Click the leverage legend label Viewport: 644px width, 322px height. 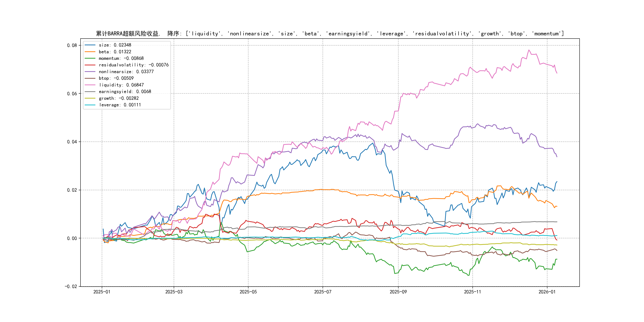click(x=120, y=105)
